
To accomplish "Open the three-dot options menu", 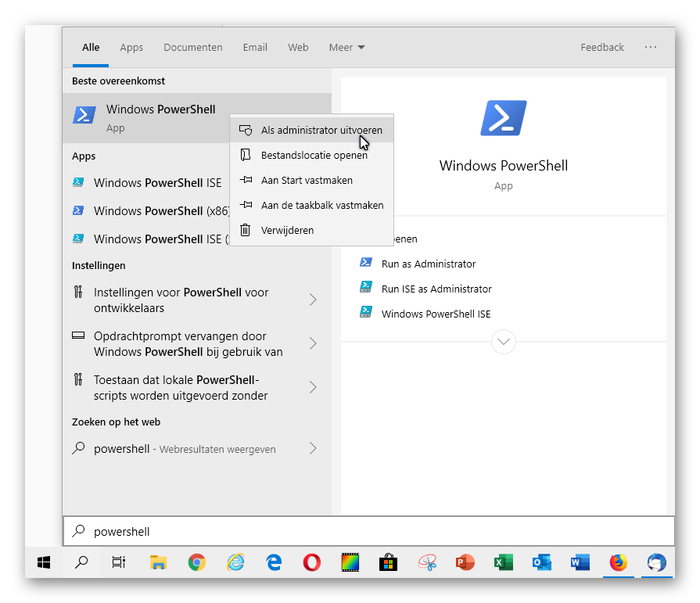I will 651,47.
